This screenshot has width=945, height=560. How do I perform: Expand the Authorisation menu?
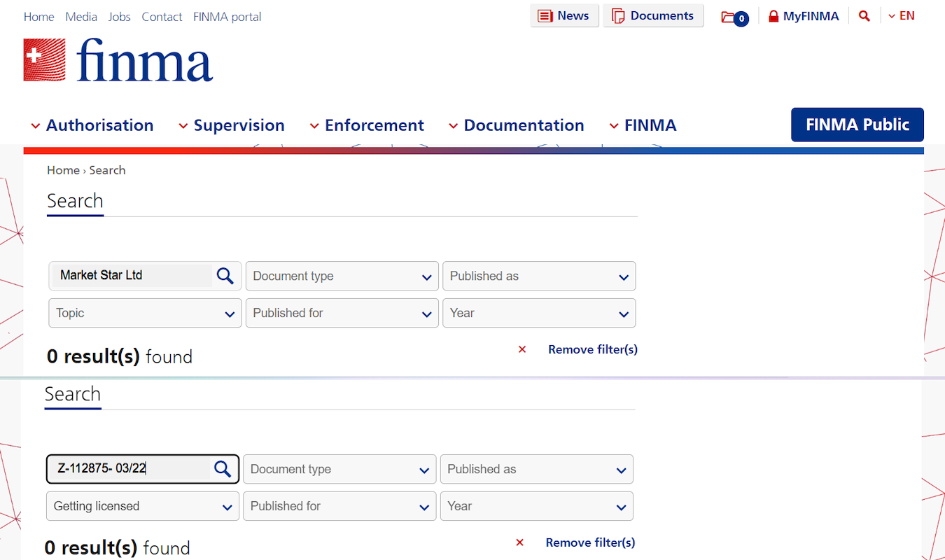click(x=92, y=125)
